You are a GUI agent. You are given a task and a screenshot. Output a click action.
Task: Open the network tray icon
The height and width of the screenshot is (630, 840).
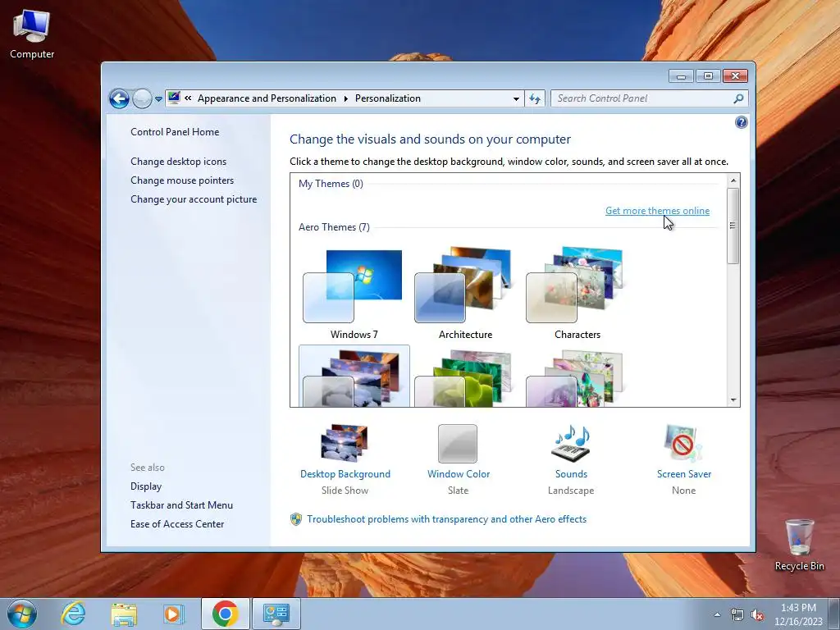[737, 615]
